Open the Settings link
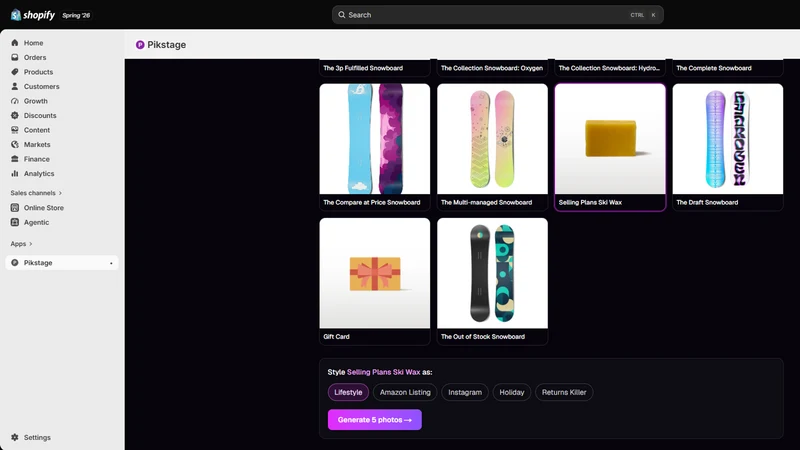The width and height of the screenshot is (800, 450). [x=37, y=438]
